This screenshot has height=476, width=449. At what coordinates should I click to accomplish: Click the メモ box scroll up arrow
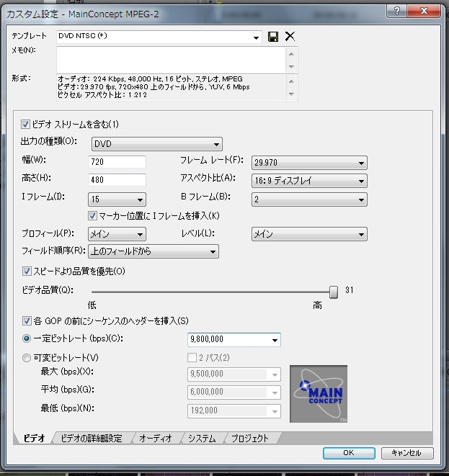pos(291,54)
